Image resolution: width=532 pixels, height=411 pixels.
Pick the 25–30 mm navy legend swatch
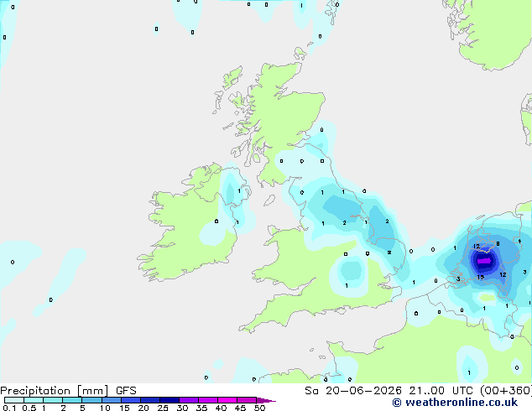click(169, 400)
